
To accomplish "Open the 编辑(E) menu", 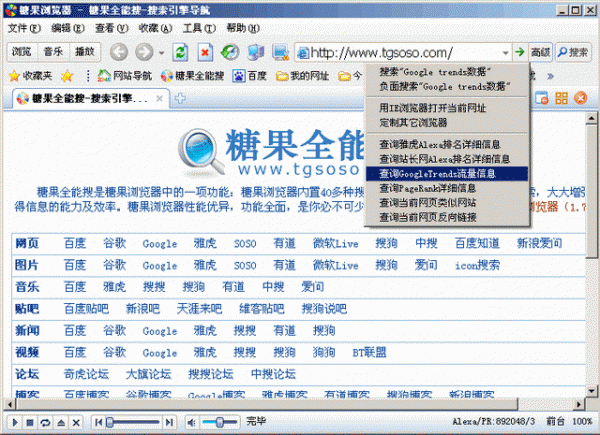I will coord(68,28).
